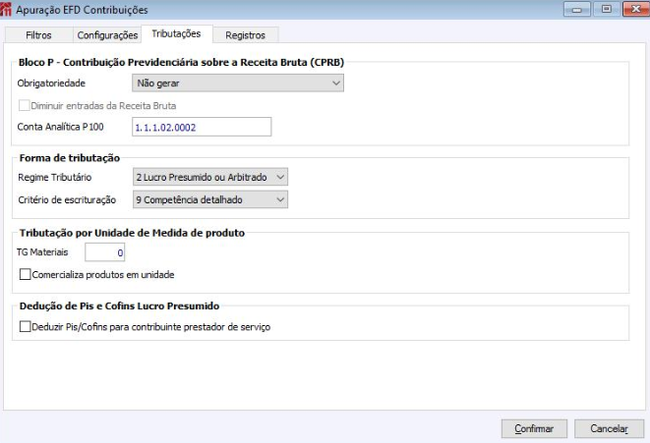The height and width of the screenshot is (443, 650).
Task: Click the Cancelar button
Action: click(x=609, y=428)
